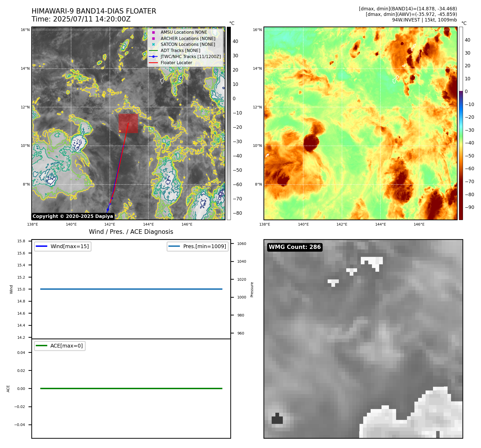Click AMSU Locations NONE legend entry
481x448 pixels.
click(184, 32)
